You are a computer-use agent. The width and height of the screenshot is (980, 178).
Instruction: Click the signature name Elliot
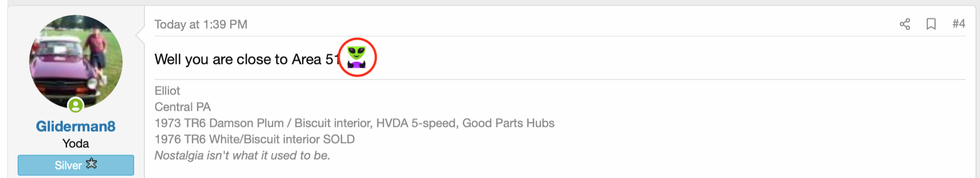click(x=167, y=91)
